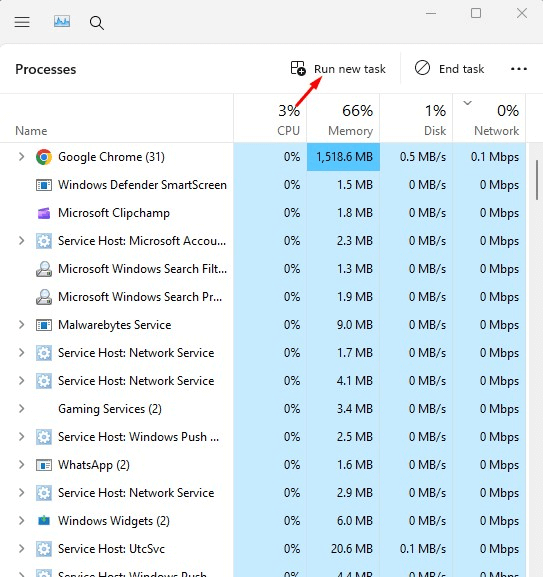This screenshot has width=543, height=577.
Task: Sort by the CPU column header
Action: [x=270, y=118]
